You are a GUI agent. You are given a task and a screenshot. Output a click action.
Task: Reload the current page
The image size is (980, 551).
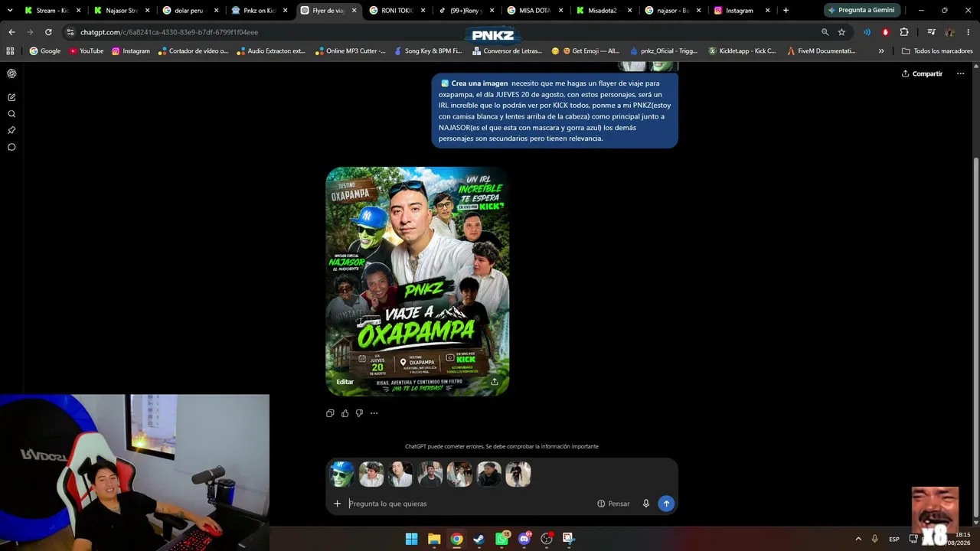coord(48,32)
